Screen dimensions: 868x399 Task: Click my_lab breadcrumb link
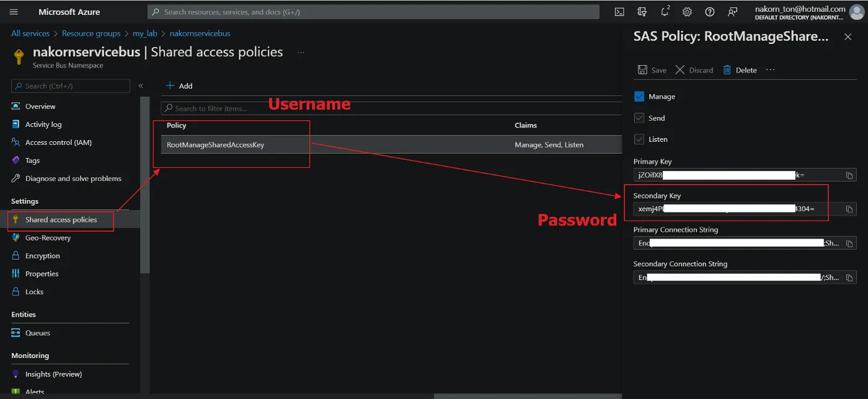(x=145, y=33)
